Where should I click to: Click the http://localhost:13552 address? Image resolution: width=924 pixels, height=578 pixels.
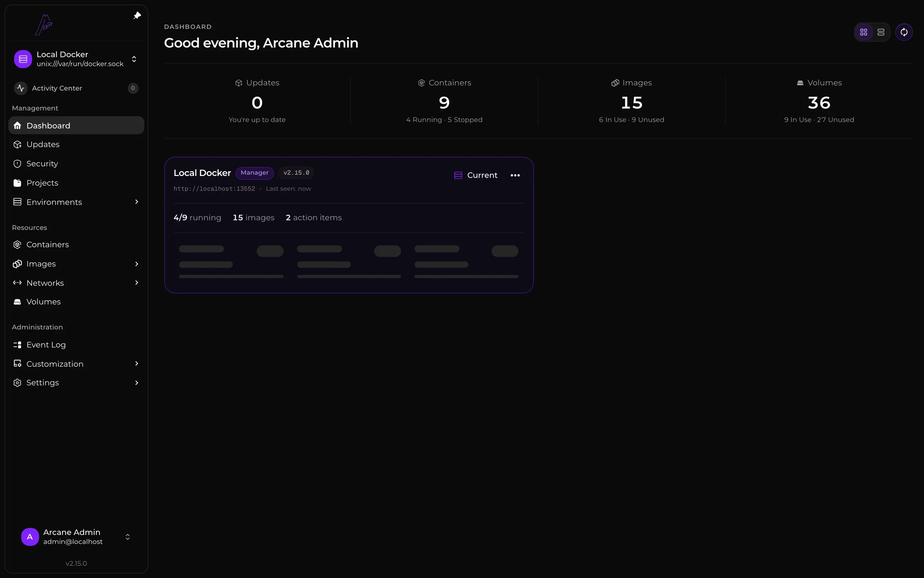pyautogui.click(x=214, y=189)
